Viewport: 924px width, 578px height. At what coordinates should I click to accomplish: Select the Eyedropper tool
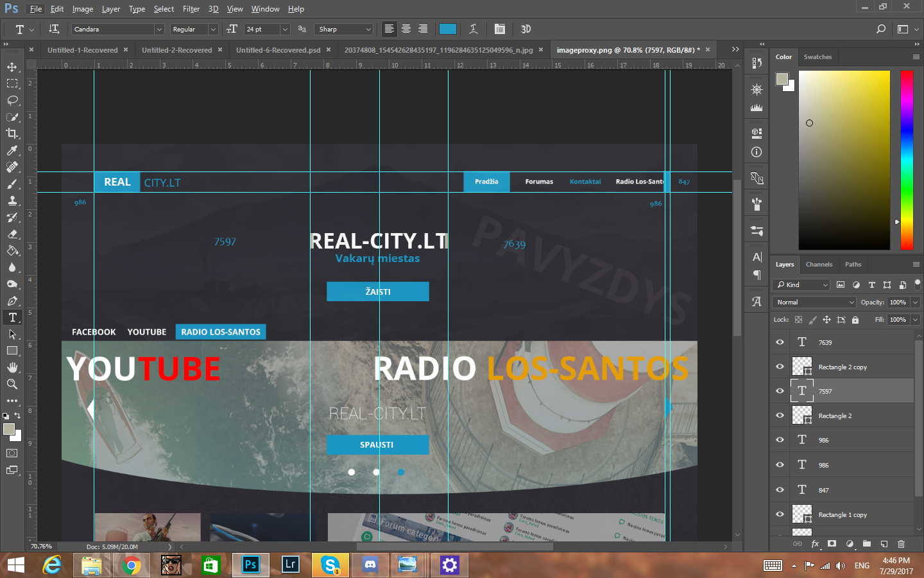click(12, 150)
